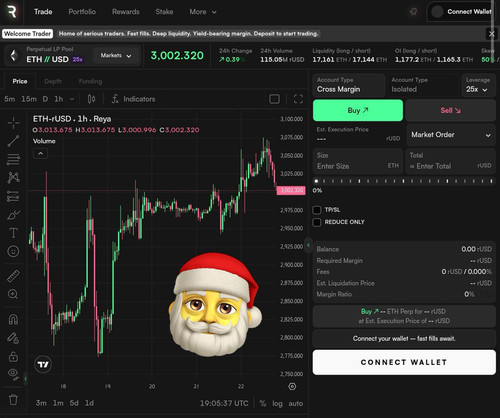Open chart price scale settings gear
500x418 pixels.
[292, 386]
